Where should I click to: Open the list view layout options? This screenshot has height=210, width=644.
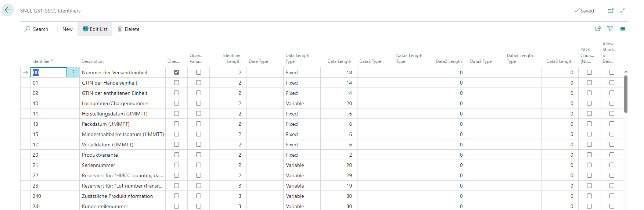tap(622, 29)
